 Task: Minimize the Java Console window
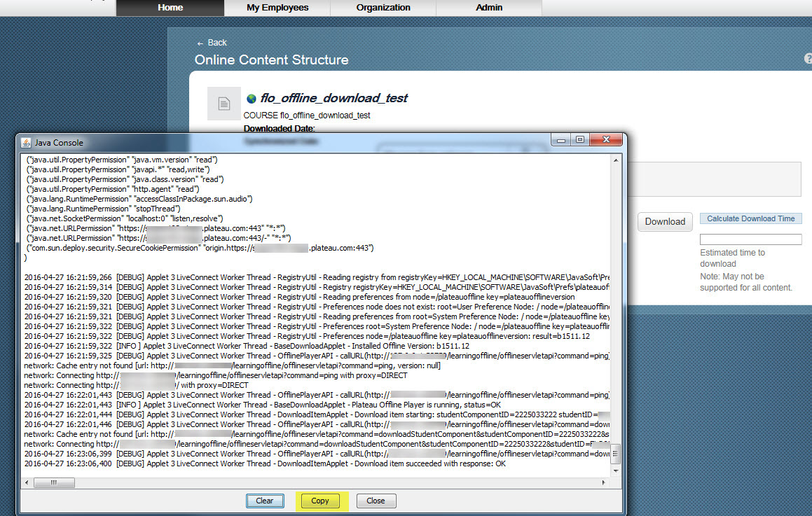coord(561,140)
